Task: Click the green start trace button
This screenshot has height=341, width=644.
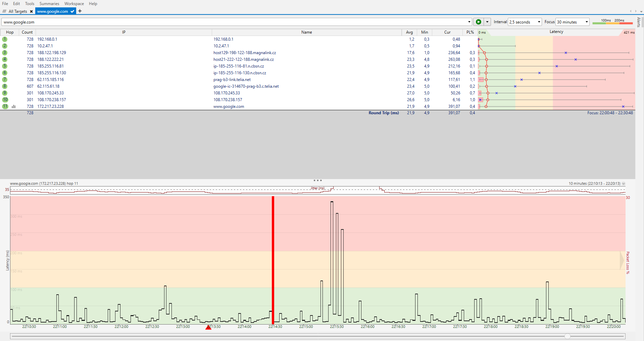Action: coord(478,22)
